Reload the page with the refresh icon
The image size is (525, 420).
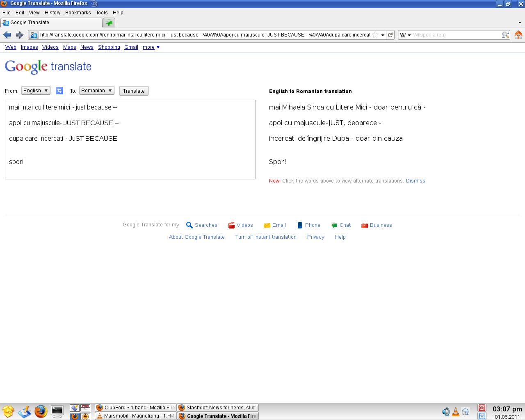[390, 35]
